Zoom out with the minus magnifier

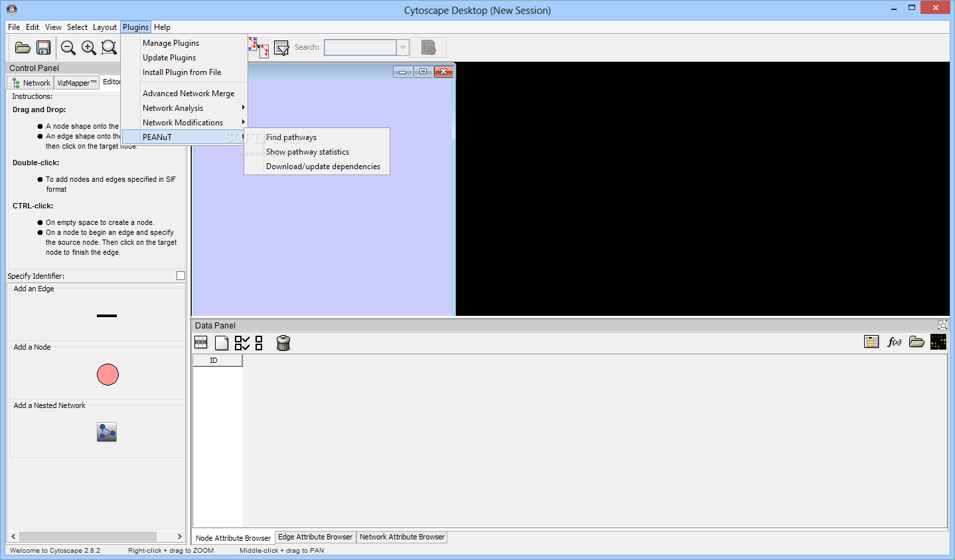pos(68,47)
